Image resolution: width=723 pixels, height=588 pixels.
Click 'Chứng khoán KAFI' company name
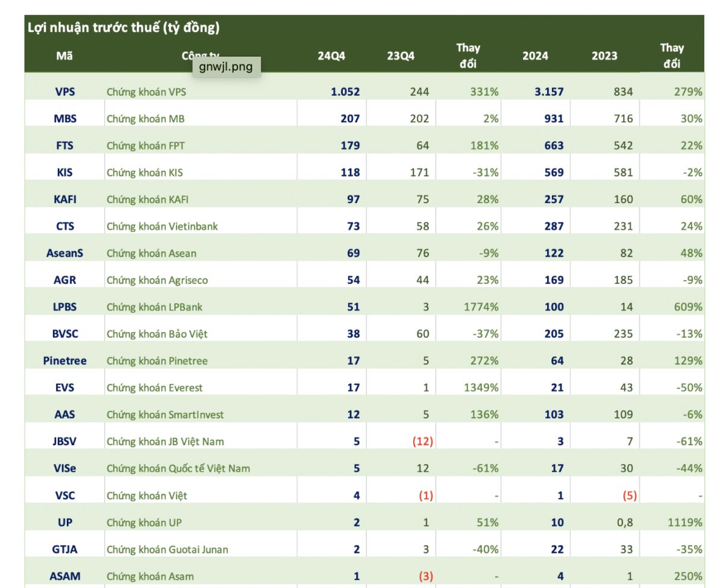tap(147, 199)
